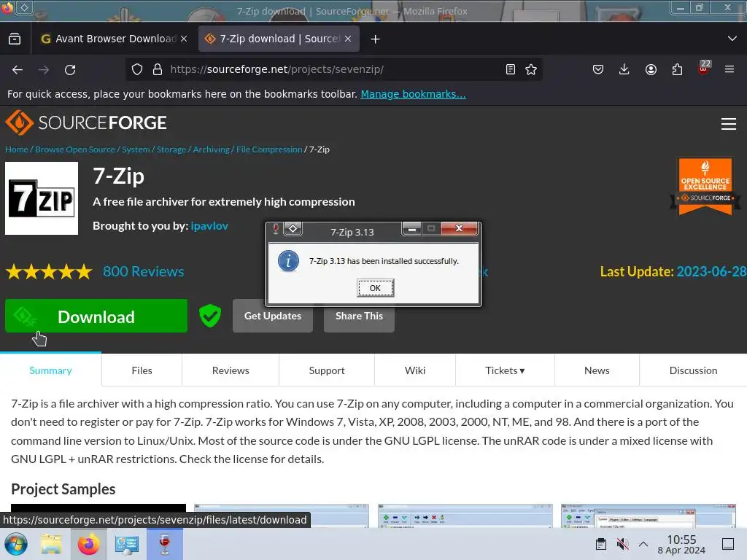Viewport: 747px width, 560px height.
Task: Follow the File Compression breadcrumb link
Action: pos(269,149)
